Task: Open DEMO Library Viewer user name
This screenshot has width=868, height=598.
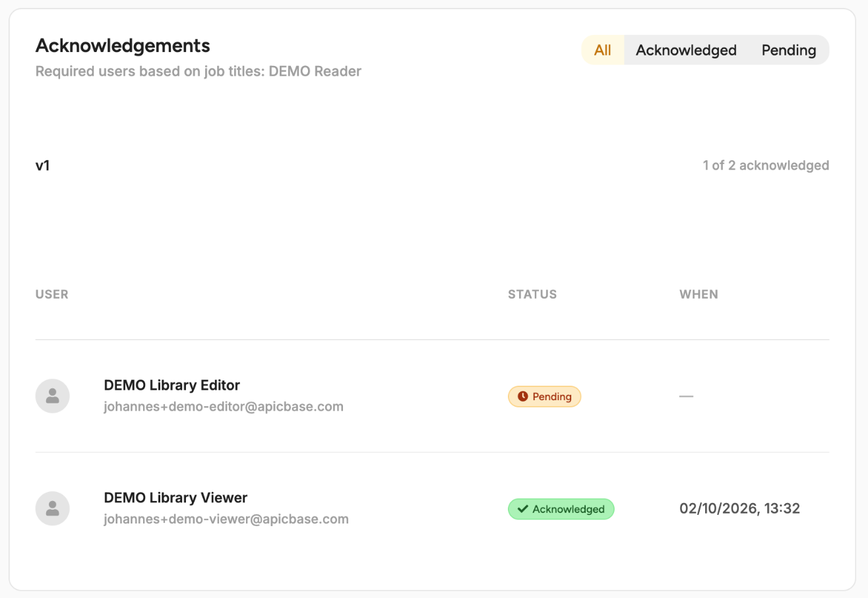Action: (x=175, y=498)
